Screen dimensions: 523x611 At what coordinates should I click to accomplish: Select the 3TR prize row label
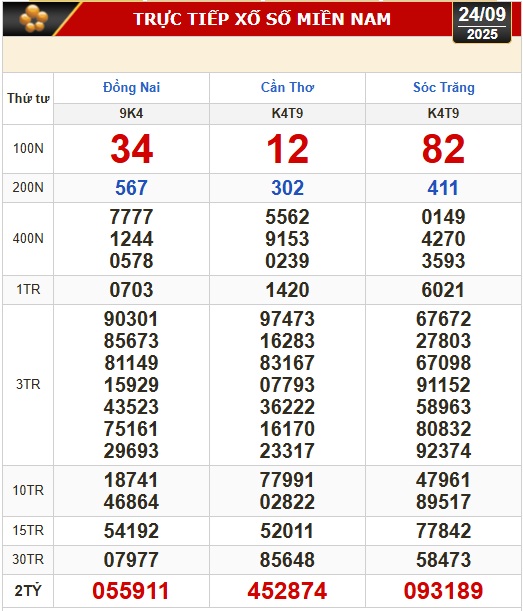pyautogui.click(x=28, y=385)
